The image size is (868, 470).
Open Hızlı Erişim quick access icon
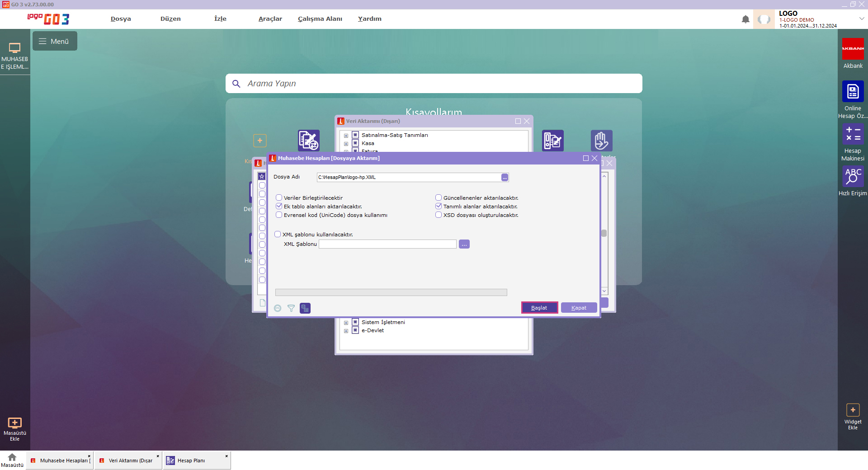tap(853, 176)
